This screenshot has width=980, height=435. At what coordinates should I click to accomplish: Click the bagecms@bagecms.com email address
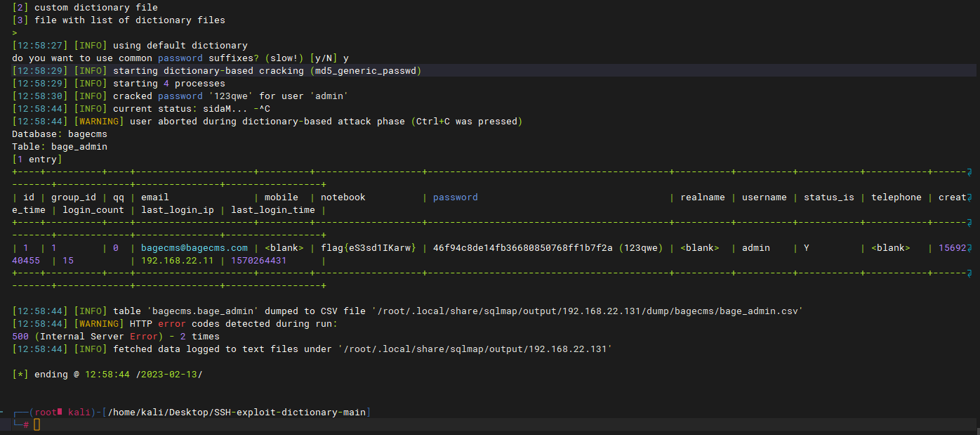194,248
